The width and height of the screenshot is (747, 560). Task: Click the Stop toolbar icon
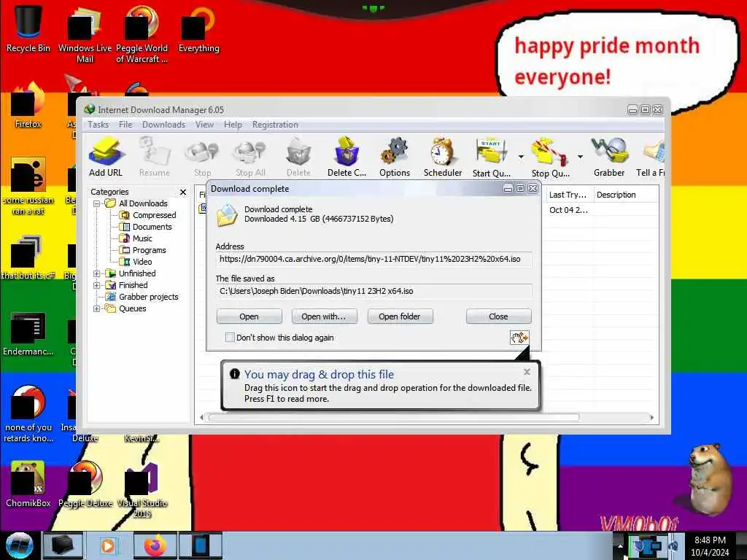(x=202, y=157)
